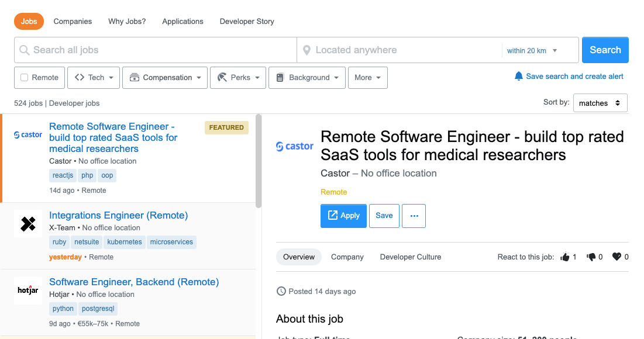Click the large Castor logo in job details

[x=294, y=146]
